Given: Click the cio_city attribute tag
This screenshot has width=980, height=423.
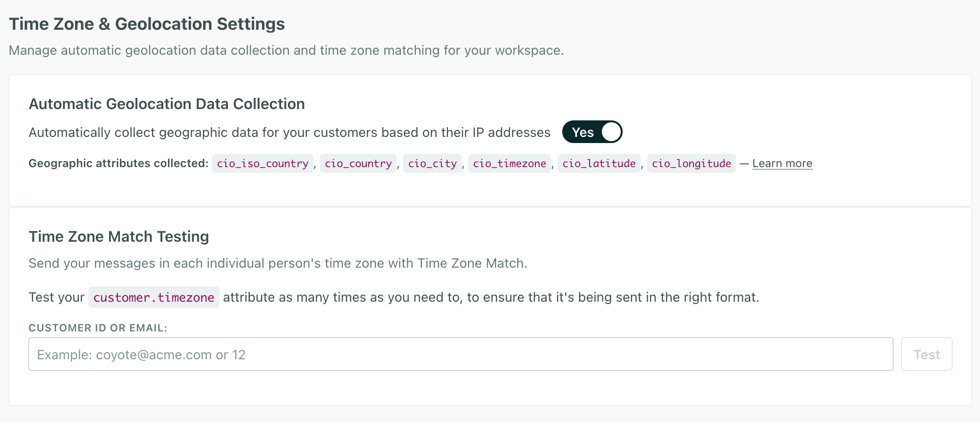Looking at the screenshot, I should [432, 163].
